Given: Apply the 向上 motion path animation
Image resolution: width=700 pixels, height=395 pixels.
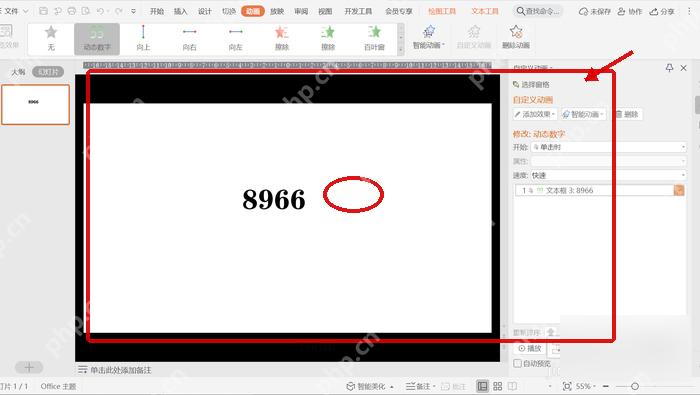Looking at the screenshot, I should (143, 38).
